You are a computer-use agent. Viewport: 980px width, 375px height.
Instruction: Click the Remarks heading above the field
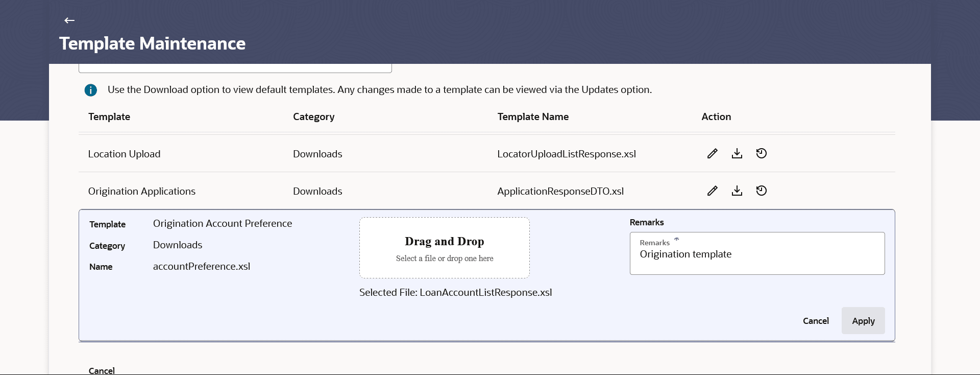click(647, 222)
